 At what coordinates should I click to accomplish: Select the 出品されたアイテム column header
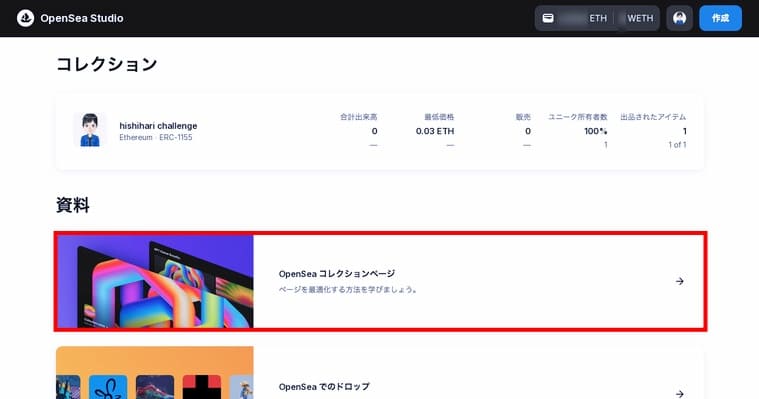click(x=653, y=117)
